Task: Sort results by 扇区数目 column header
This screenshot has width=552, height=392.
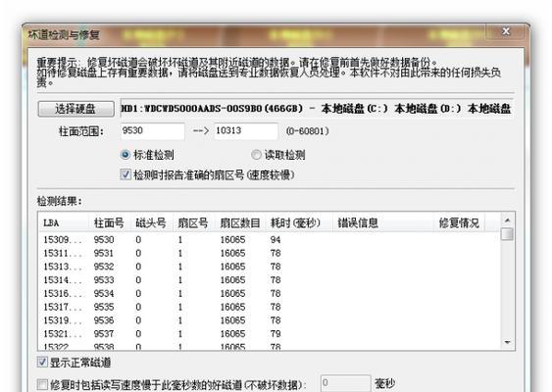Action: click(240, 222)
